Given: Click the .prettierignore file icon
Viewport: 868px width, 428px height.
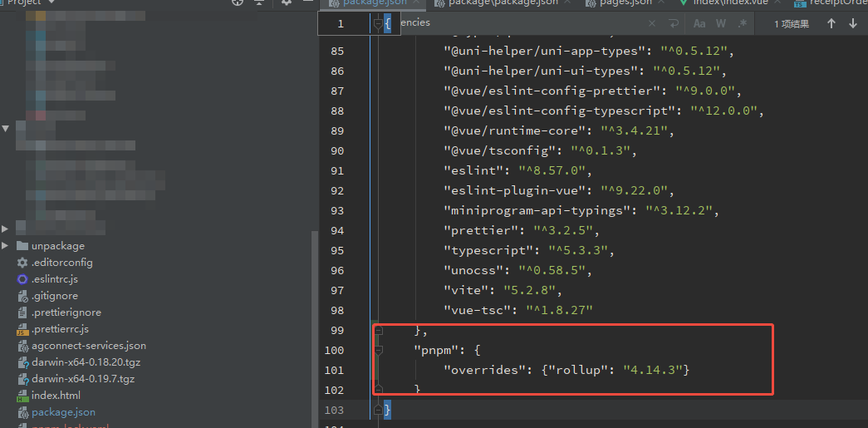Looking at the screenshot, I should point(22,312).
